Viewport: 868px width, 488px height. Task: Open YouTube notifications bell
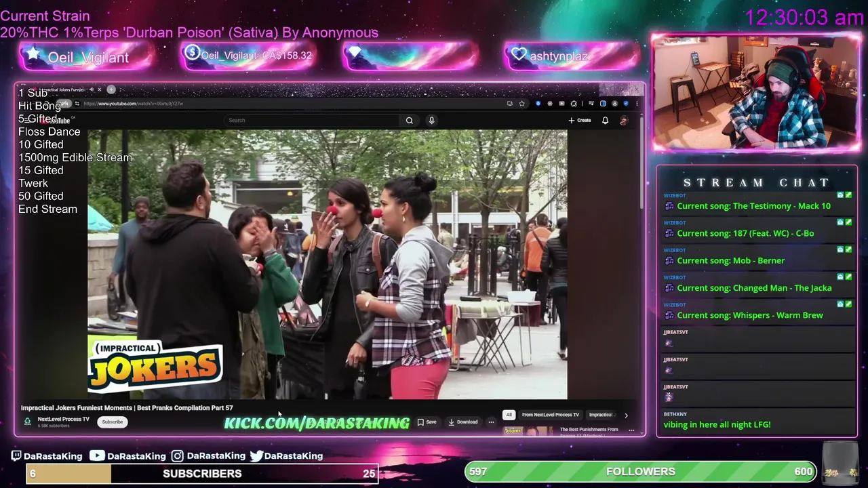(605, 120)
